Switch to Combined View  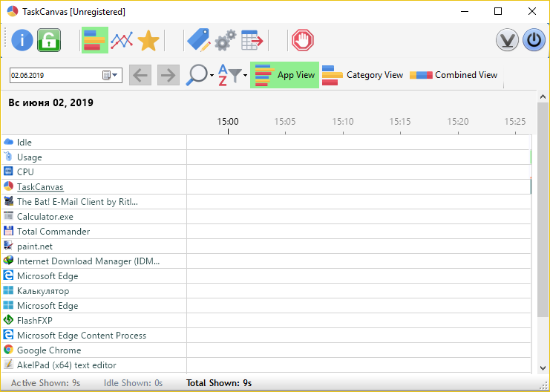click(454, 75)
